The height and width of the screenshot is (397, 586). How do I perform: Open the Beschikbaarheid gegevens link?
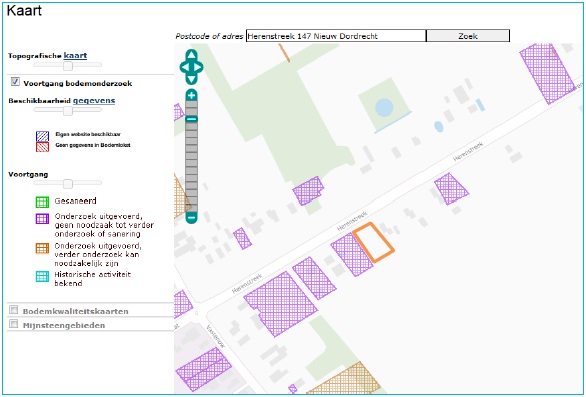(94, 100)
